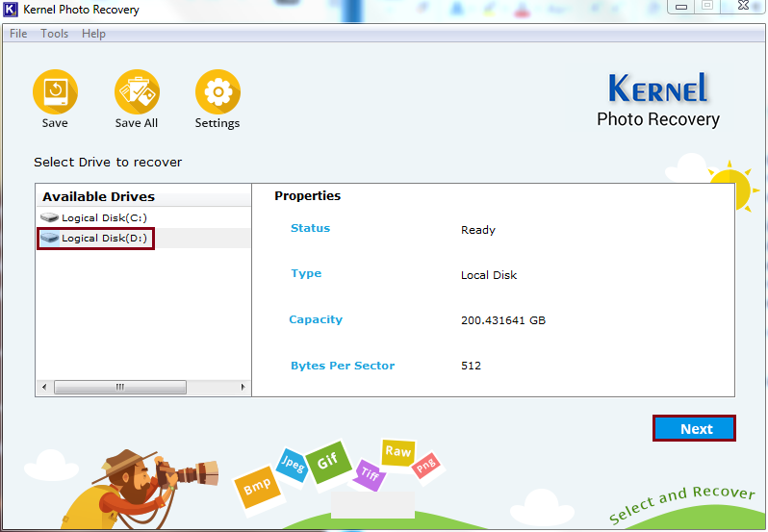Click the Save toolbar icon
The width and height of the screenshot is (768, 532).
[55, 92]
